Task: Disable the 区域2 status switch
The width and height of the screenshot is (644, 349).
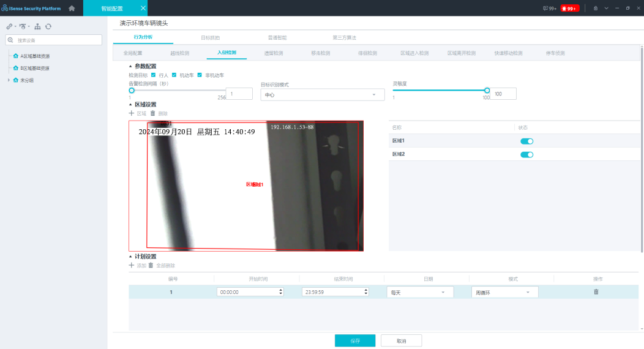Action: 526,154
